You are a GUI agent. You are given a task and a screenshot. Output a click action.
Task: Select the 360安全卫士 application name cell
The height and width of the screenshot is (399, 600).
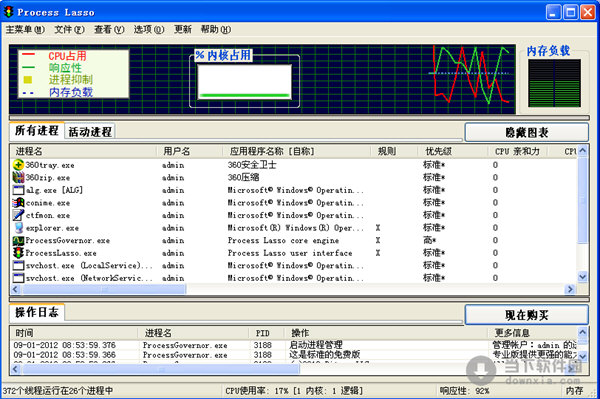(x=252, y=165)
